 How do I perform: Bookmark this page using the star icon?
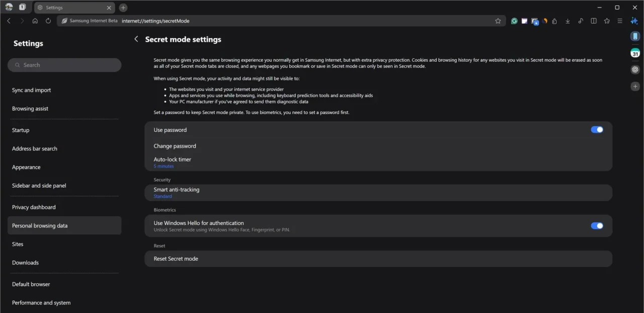point(498,21)
